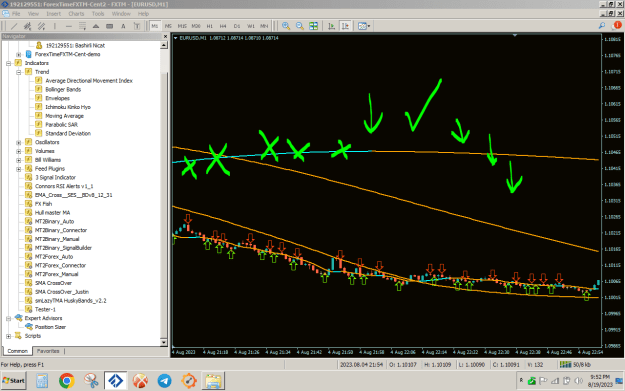Open the Help menu
625x391 pixels.
[143, 14]
